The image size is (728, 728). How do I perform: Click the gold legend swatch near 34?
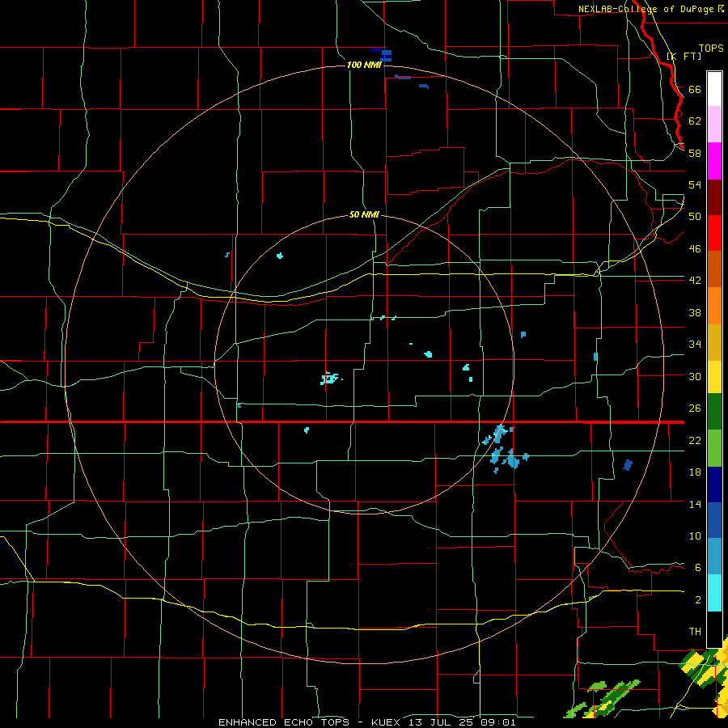(714, 341)
